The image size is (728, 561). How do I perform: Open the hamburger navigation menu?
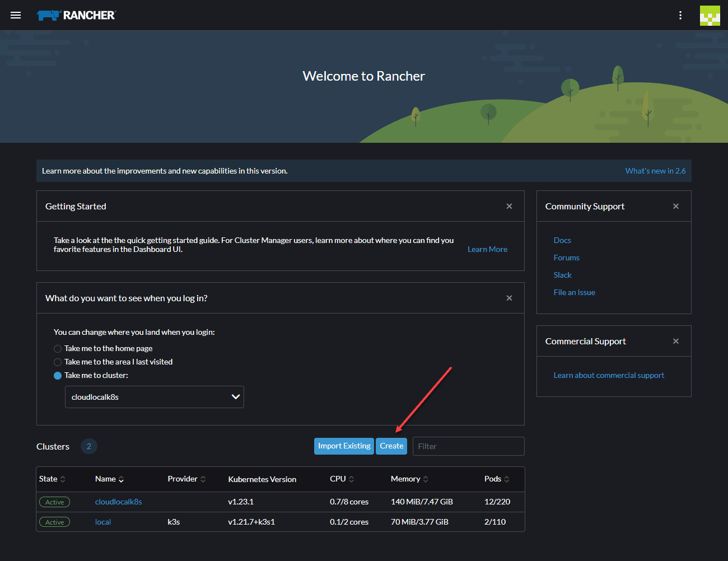[16, 15]
